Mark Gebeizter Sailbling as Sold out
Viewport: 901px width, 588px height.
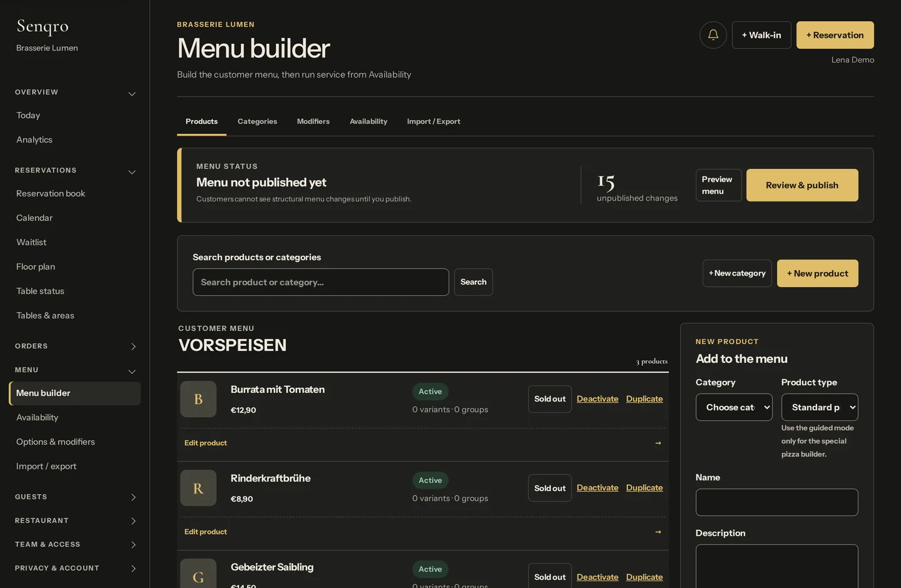pos(550,576)
